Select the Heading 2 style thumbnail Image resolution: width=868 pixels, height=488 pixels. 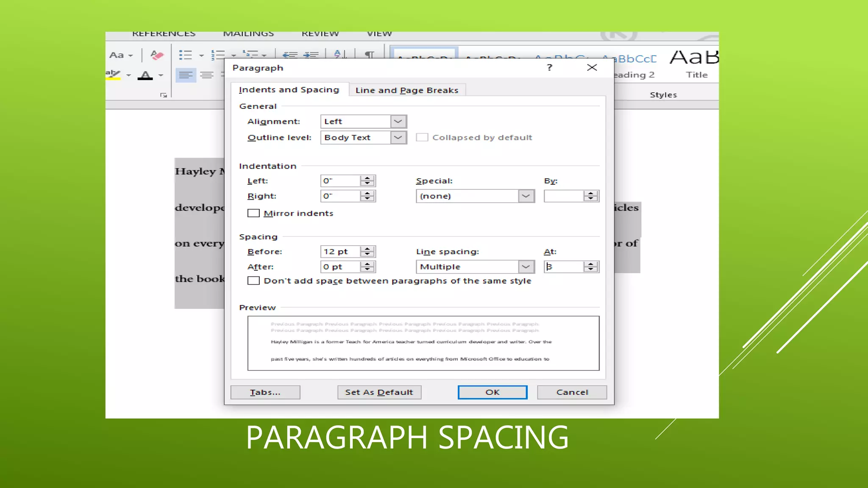coord(634,66)
